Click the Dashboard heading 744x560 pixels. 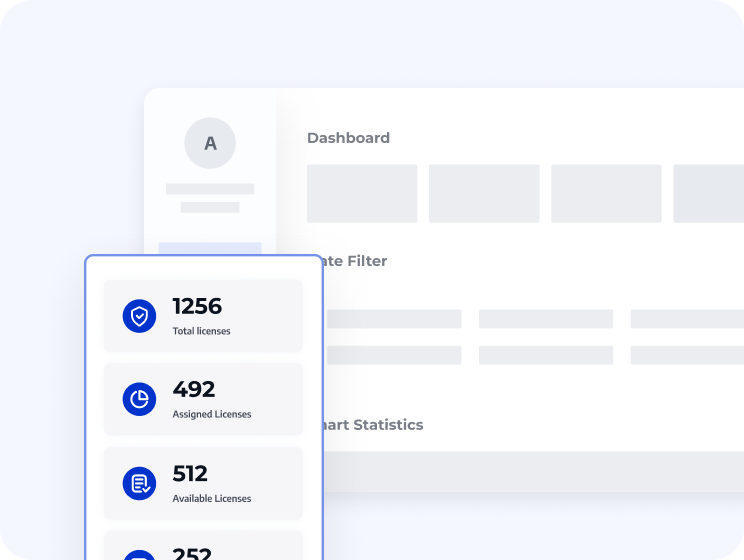[348, 138]
